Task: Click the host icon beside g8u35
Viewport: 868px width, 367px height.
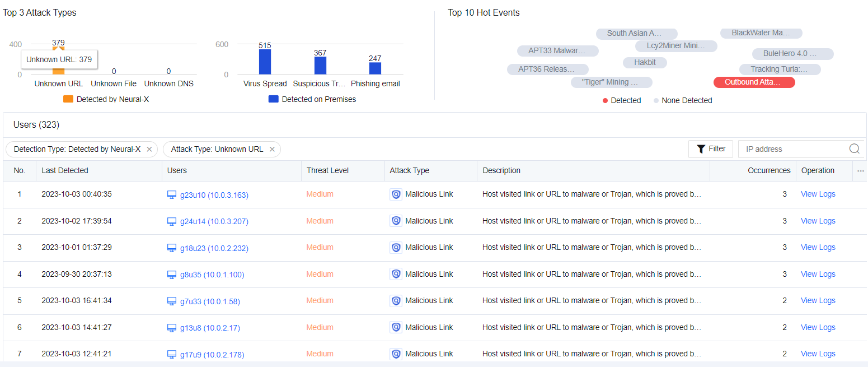Action: (x=172, y=275)
